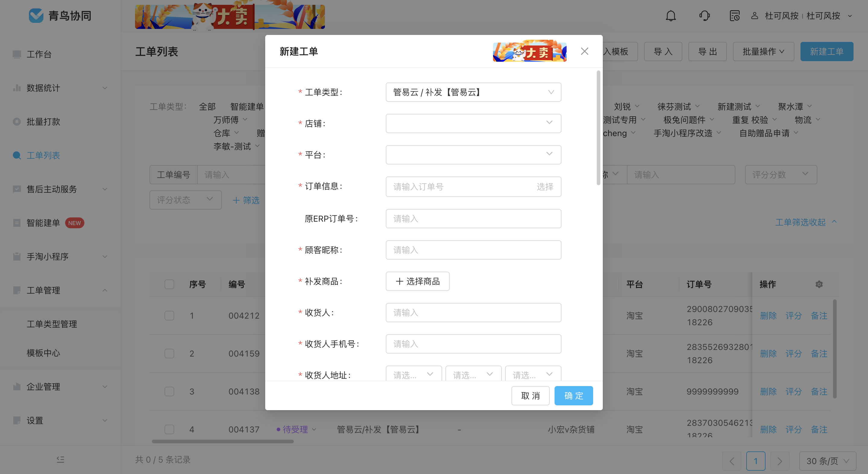Open 工单类型管理 submenu item
Screen dimensions: 868x474
pyautogui.click(x=52, y=324)
